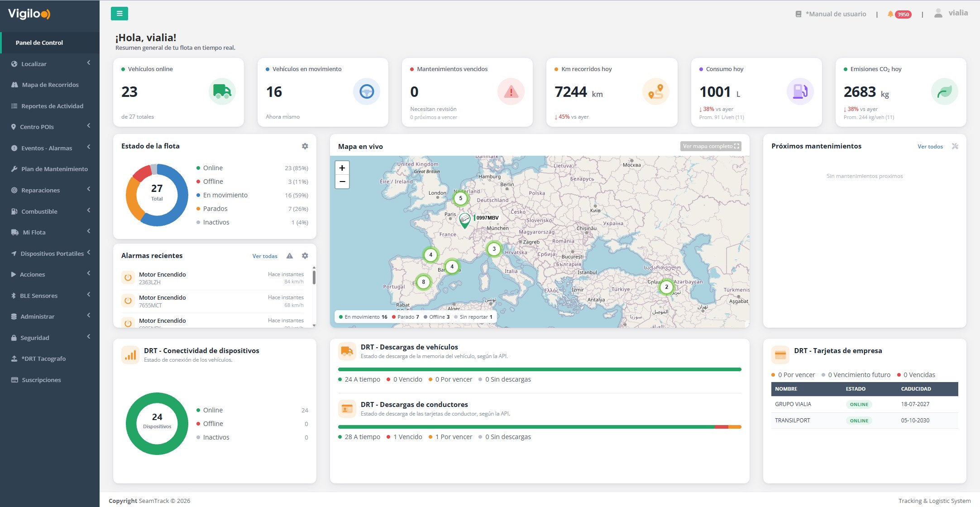Expand the Mi Flota sidebar menu
This screenshot has width=980, height=507.
[x=50, y=232]
